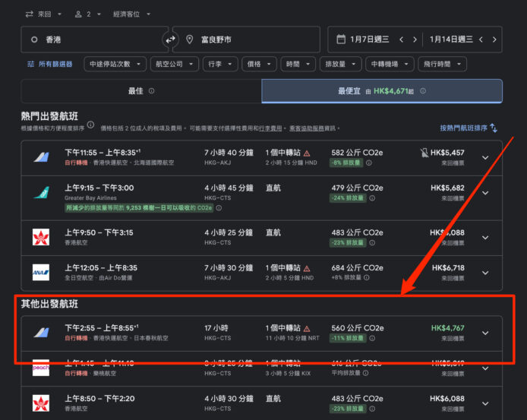Image resolution: width=527 pixels, height=420 pixels.
Task: Expand the HK$5,457 flight details chevron
Action: pos(485,158)
